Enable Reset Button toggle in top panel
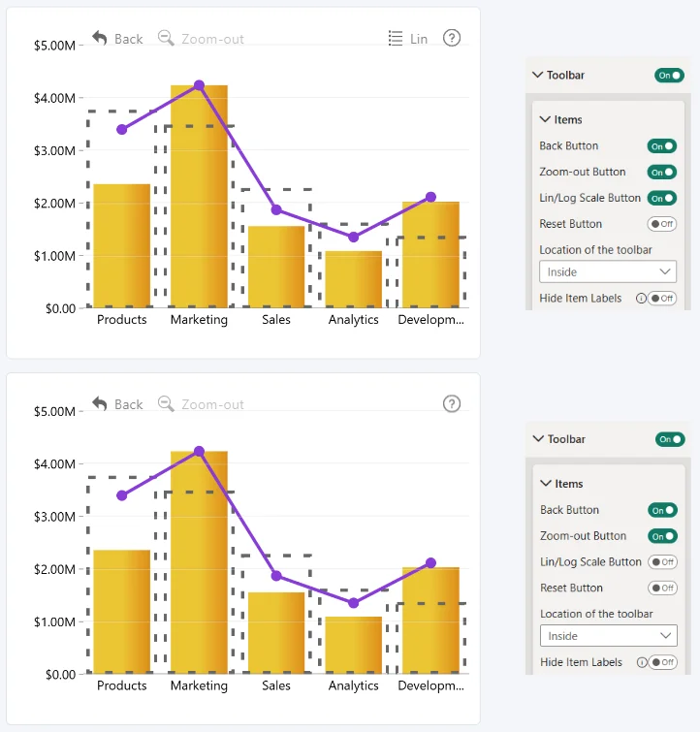Image resolution: width=700 pixels, height=732 pixels. (x=662, y=224)
